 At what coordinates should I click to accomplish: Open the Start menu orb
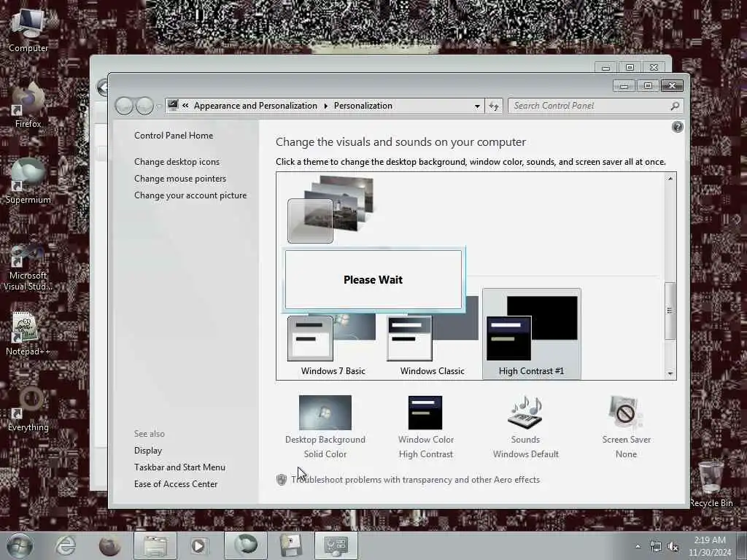(x=20, y=545)
